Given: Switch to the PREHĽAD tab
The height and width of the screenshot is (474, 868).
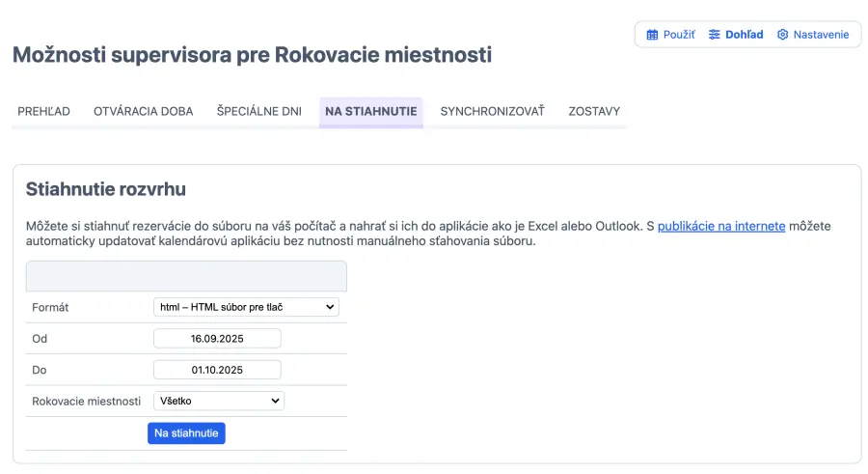Looking at the screenshot, I should point(43,111).
